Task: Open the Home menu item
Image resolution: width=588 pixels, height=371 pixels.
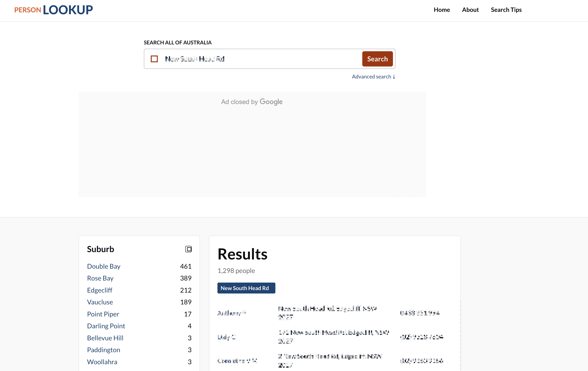Action: point(441,10)
